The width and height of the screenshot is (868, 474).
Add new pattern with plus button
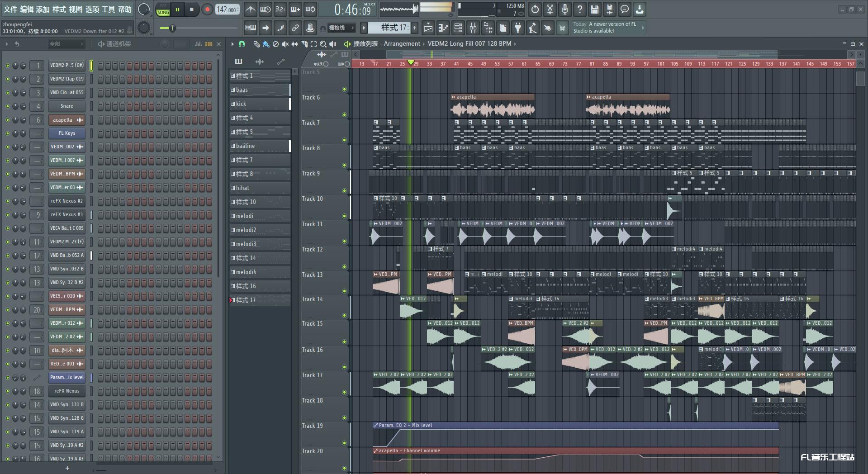click(414, 28)
